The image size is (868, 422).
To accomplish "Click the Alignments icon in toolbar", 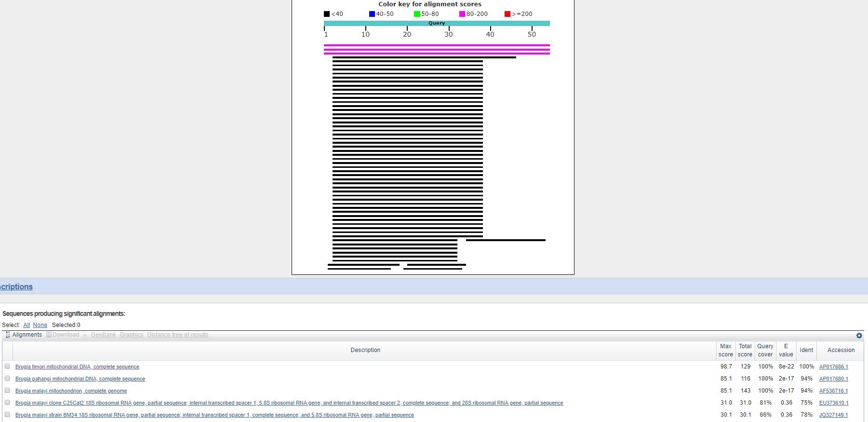I will [x=8, y=335].
